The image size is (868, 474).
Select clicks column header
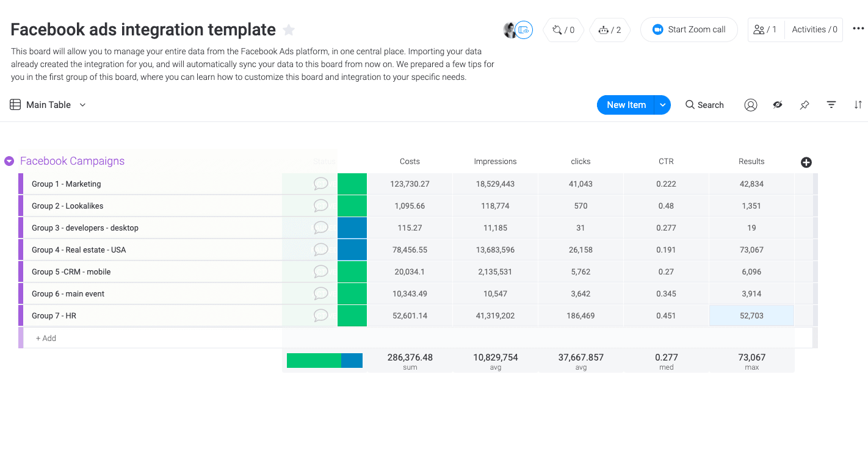tap(580, 162)
